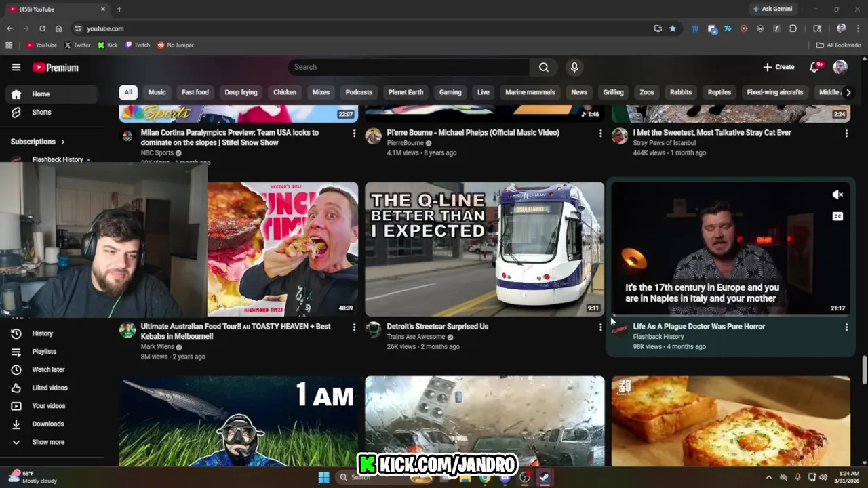Bookmark this page with the star icon
The image size is (868, 488).
pos(673,28)
